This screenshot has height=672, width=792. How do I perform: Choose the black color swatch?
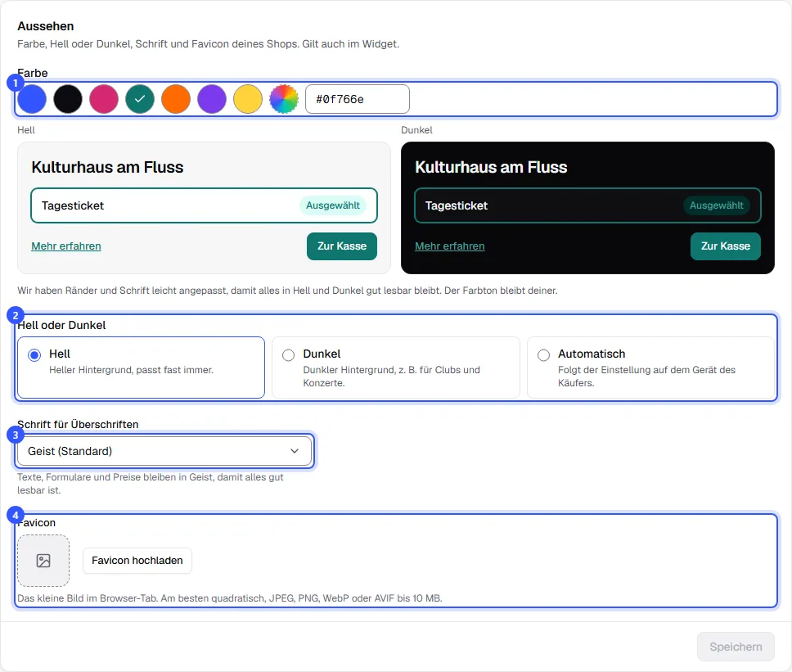tap(68, 99)
